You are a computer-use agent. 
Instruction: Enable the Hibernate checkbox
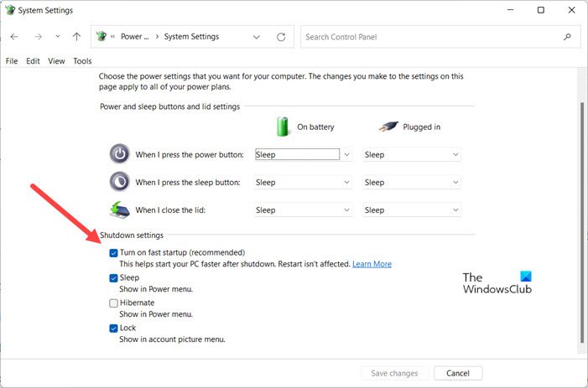coord(113,303)
